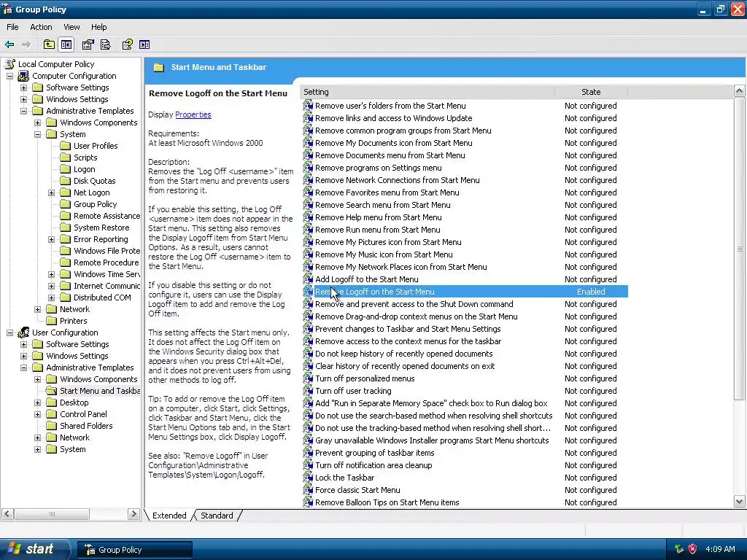Select the Logon folder in tree
The image size is (747, 560).
coord(85,169)
